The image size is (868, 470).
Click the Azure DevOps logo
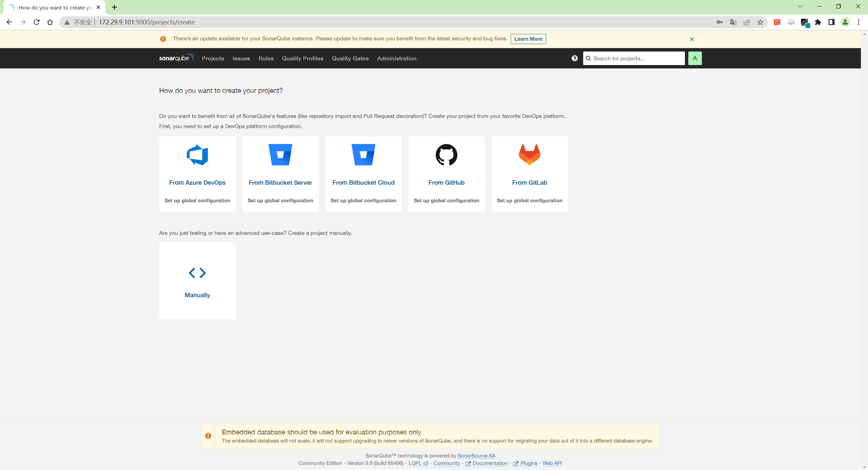(197, 155)
